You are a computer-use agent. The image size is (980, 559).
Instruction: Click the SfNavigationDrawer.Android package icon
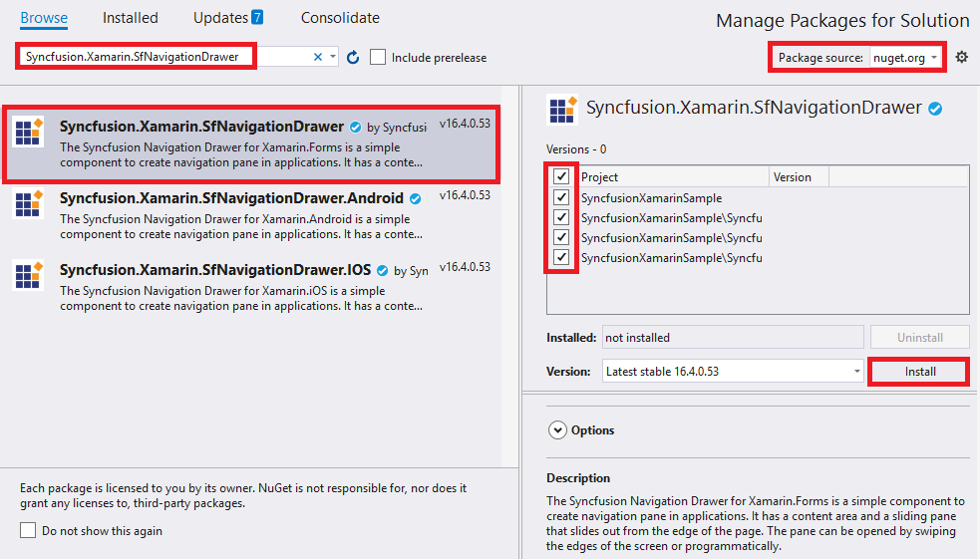[28, 203]
